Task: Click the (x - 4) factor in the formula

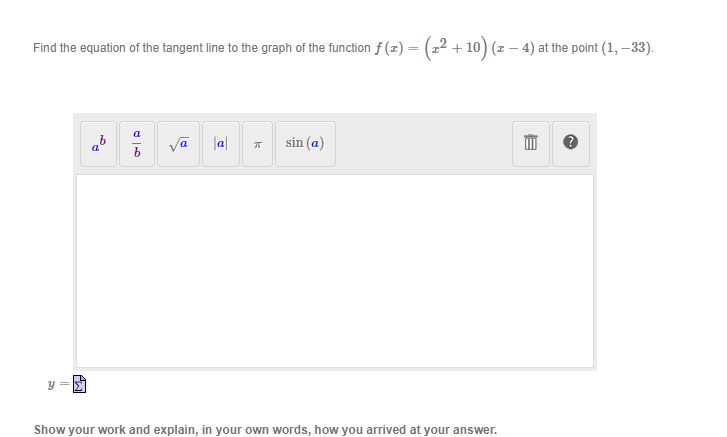Action: pyautogui.click(x=513, y=48)
